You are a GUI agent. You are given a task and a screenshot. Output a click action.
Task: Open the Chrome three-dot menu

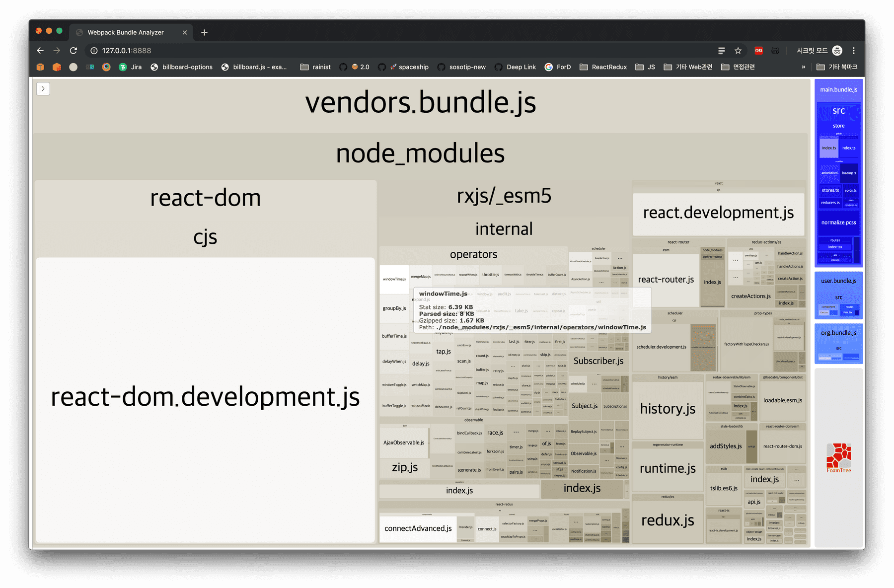pos(854,51)
